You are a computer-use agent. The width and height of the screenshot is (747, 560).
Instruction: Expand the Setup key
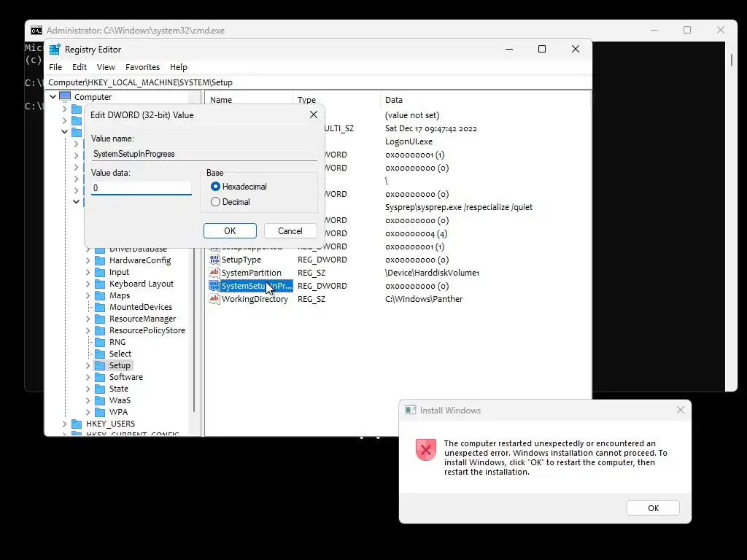(x=88, y=365)
